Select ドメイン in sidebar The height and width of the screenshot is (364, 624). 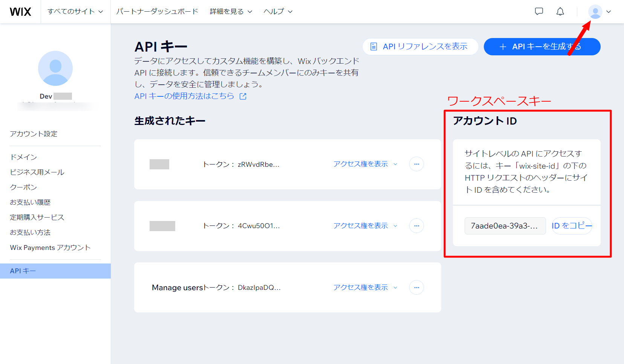pyautogui.click(x=23, y=157)
